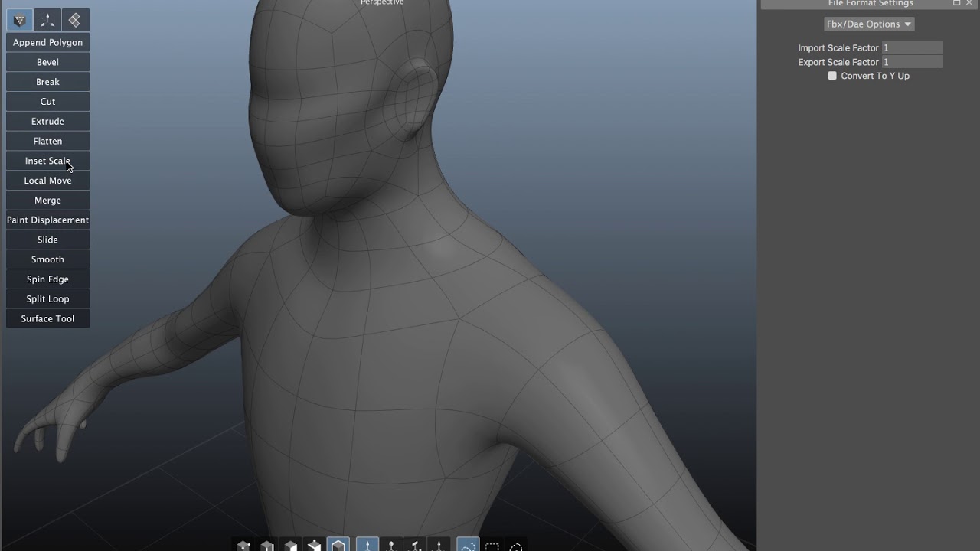The image size is (980, 551).
Task: Use the Slide tool
Action: [47, 240]
